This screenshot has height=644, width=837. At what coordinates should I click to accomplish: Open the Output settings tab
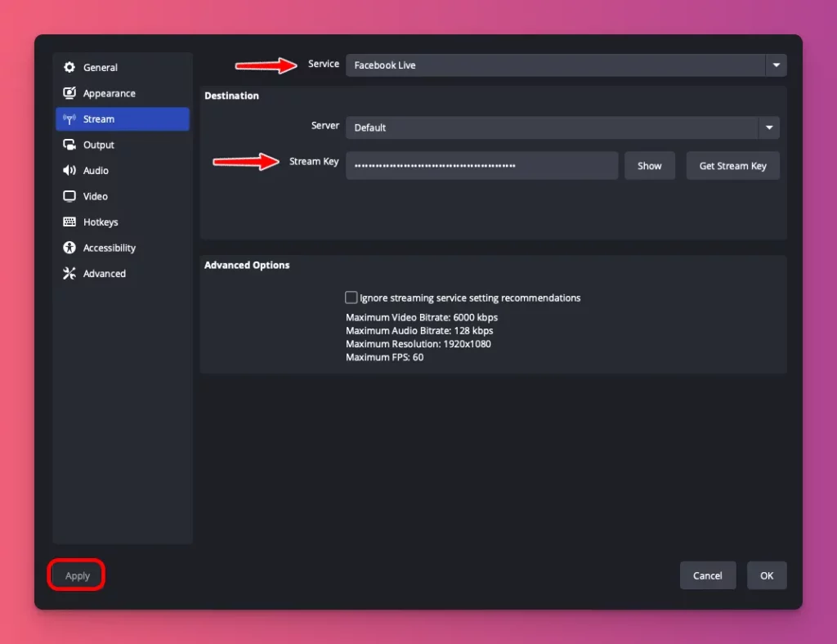pyautogui.click(x=99, y=145)
